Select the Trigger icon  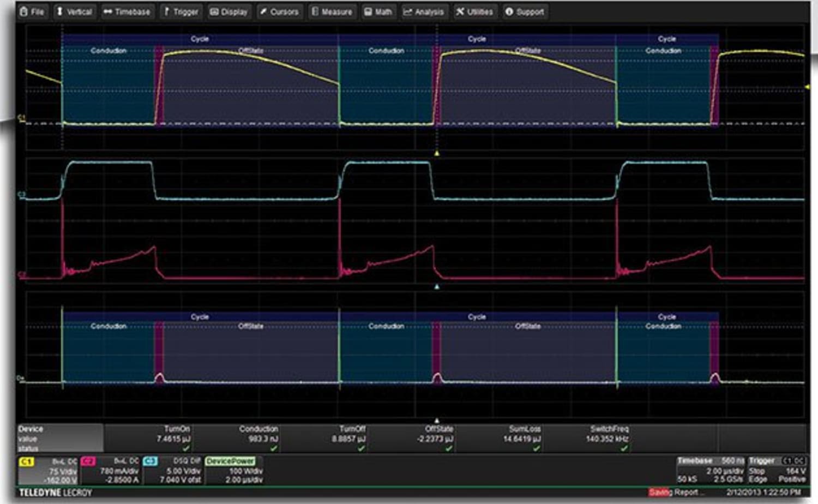pos(167,11)
